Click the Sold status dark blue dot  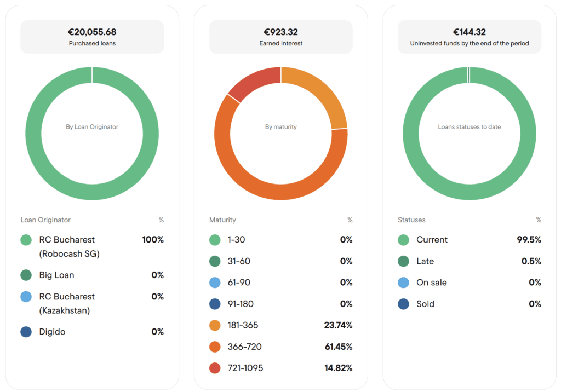tap(404, 304)
